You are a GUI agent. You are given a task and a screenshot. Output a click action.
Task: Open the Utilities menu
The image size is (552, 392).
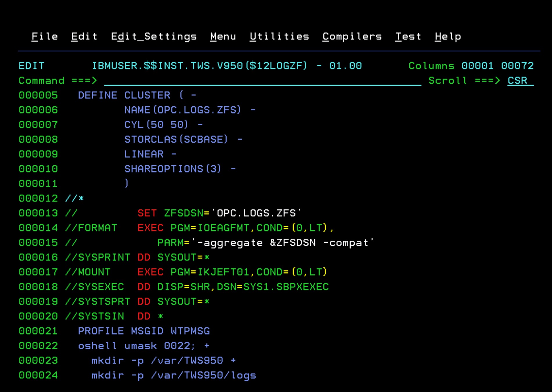279,36
